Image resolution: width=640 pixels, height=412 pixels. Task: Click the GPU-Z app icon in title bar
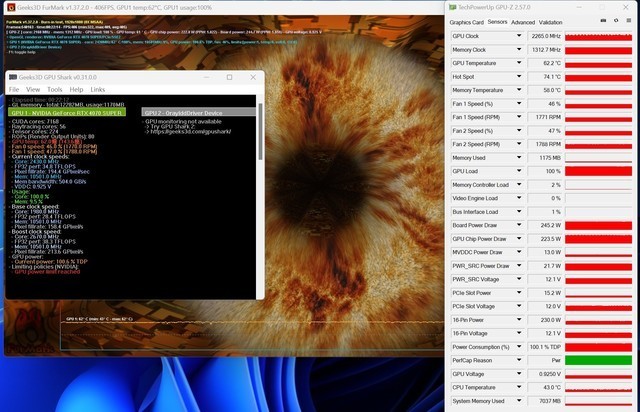click(451, 6)
